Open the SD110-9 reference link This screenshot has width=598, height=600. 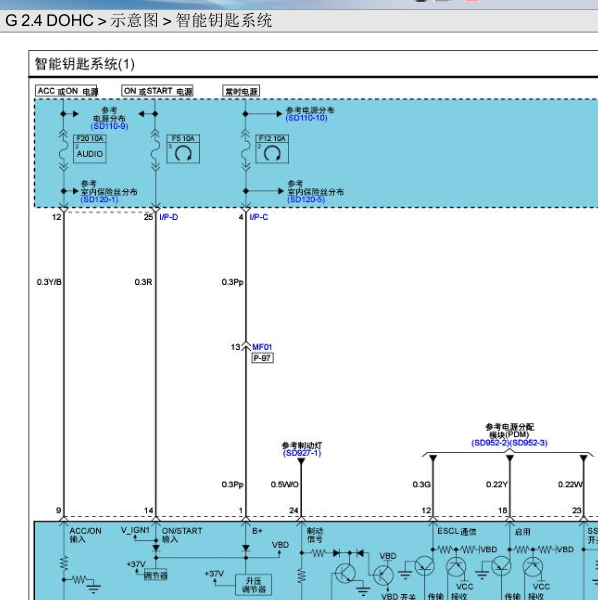point(109,126)
